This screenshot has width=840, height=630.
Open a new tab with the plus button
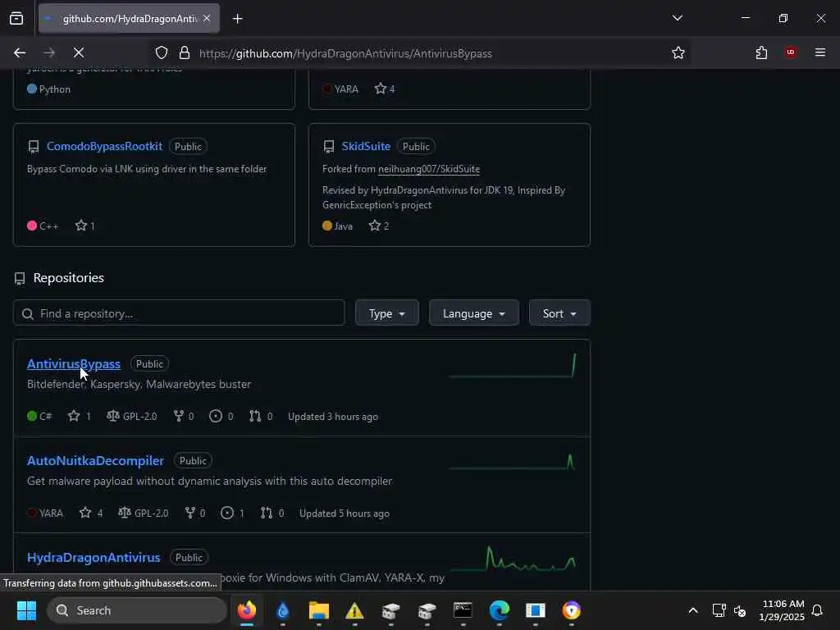tap(237, 19)
